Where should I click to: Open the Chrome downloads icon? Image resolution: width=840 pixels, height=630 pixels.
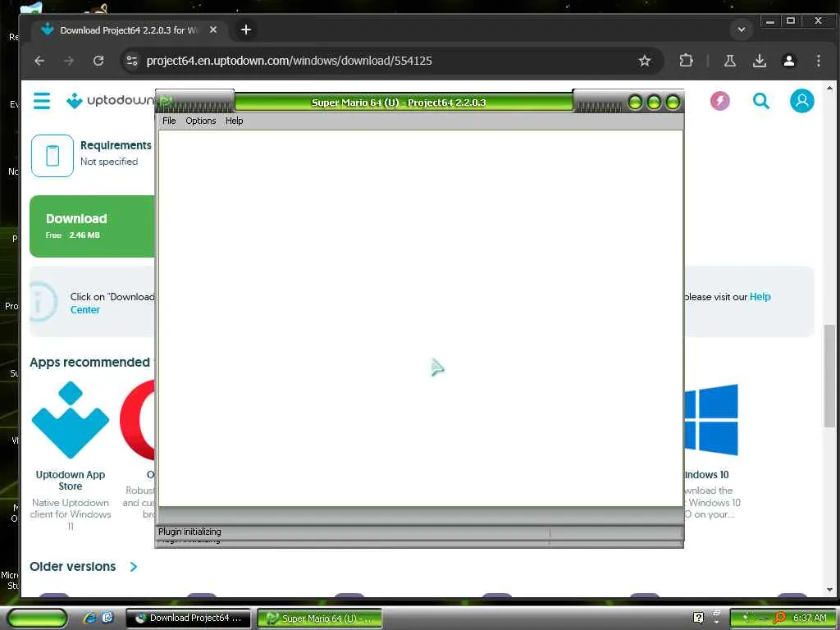759,61
